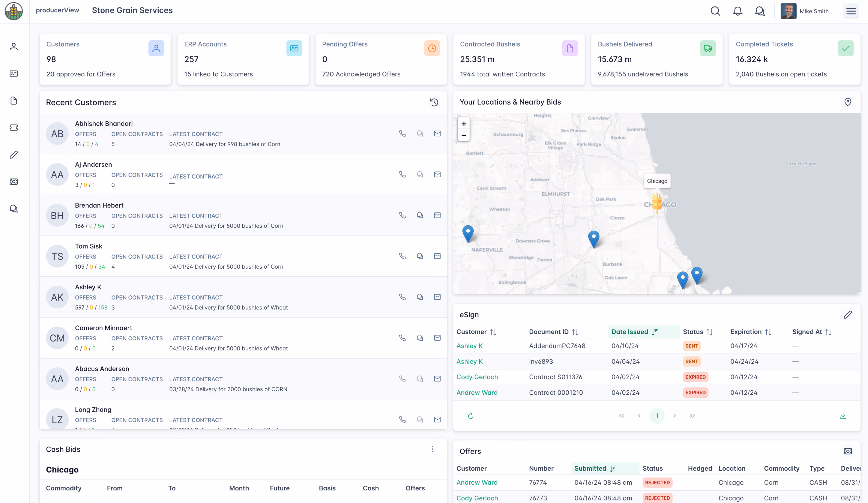
Task: Zoom in on the locations map
Action: [x=464, y=124]
